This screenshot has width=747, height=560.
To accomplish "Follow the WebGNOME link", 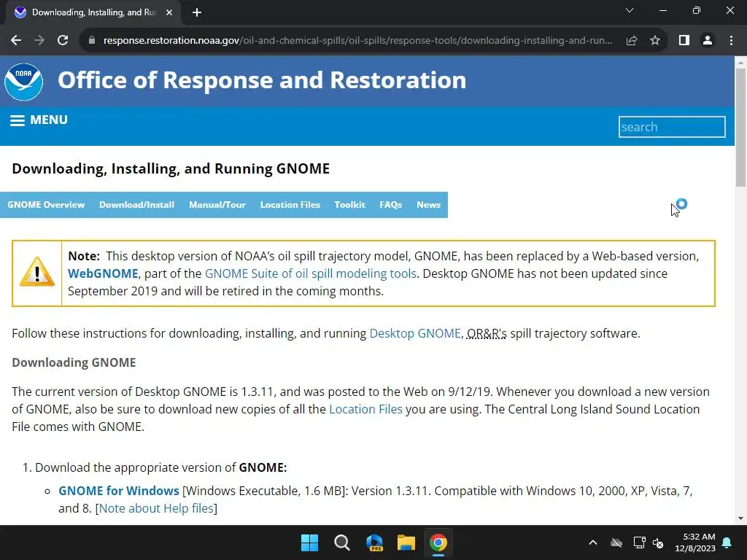I will (103, 274).
